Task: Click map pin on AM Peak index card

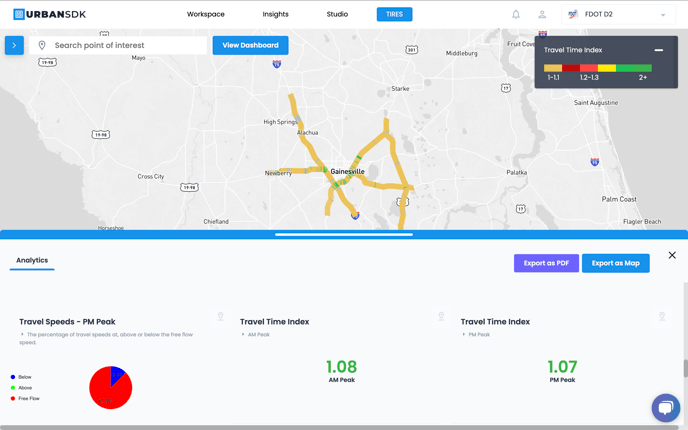Action: [441, 316]
